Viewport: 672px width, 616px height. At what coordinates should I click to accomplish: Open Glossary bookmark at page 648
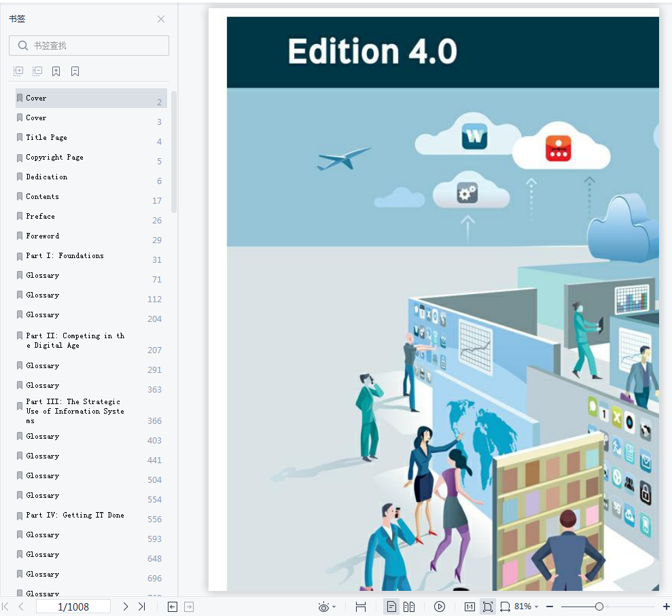[x=91, y=555]
